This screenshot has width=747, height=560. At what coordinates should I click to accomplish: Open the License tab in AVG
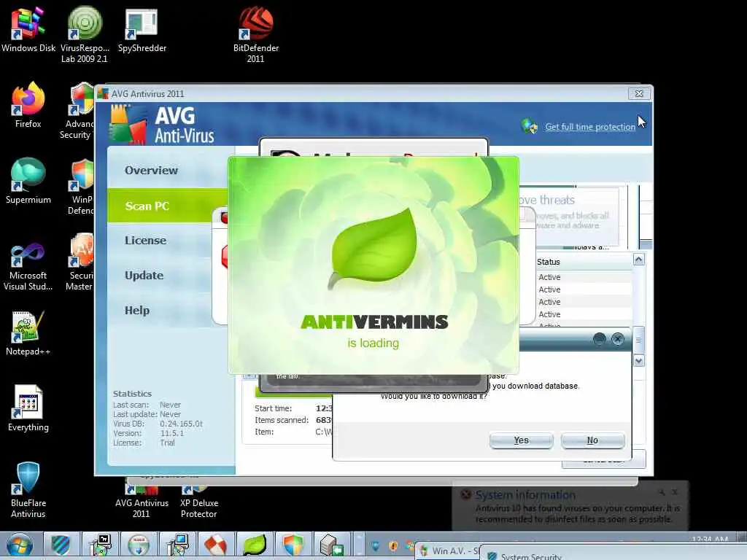[146, 241]
